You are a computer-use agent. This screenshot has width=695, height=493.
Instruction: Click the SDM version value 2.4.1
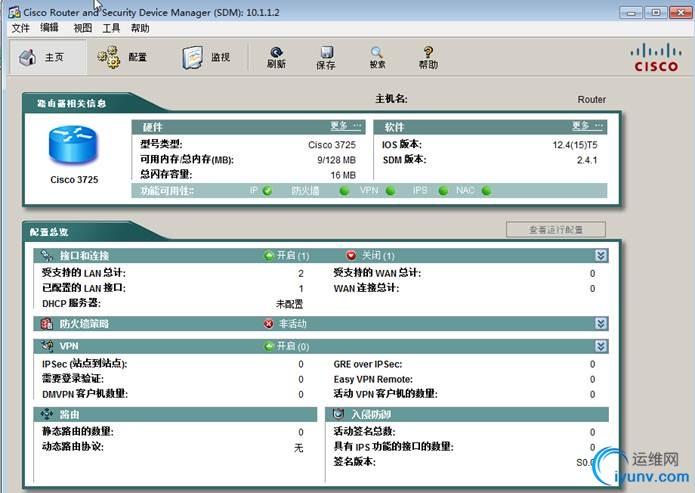point(587,160)
